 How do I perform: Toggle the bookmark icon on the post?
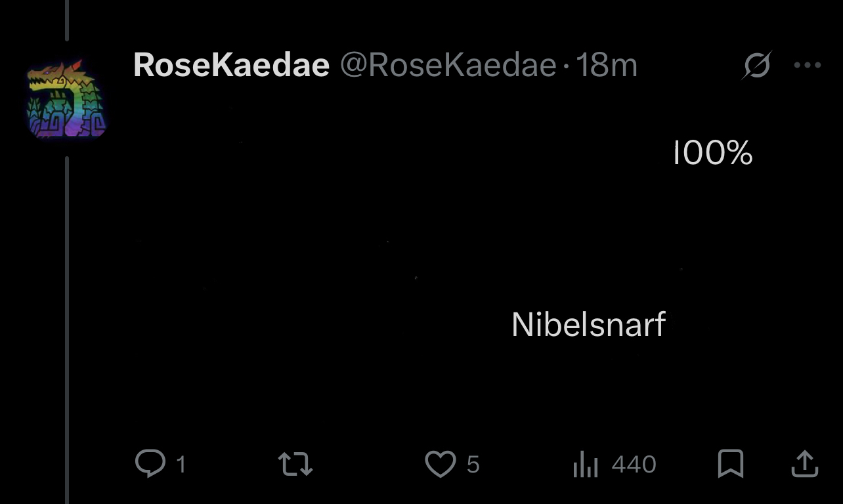[x=731, y=464]
